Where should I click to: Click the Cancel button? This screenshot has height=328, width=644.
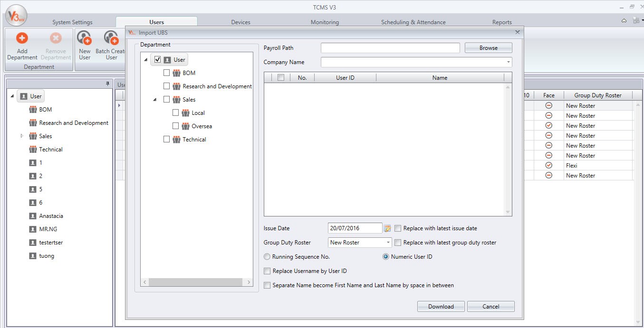[490, 307]
